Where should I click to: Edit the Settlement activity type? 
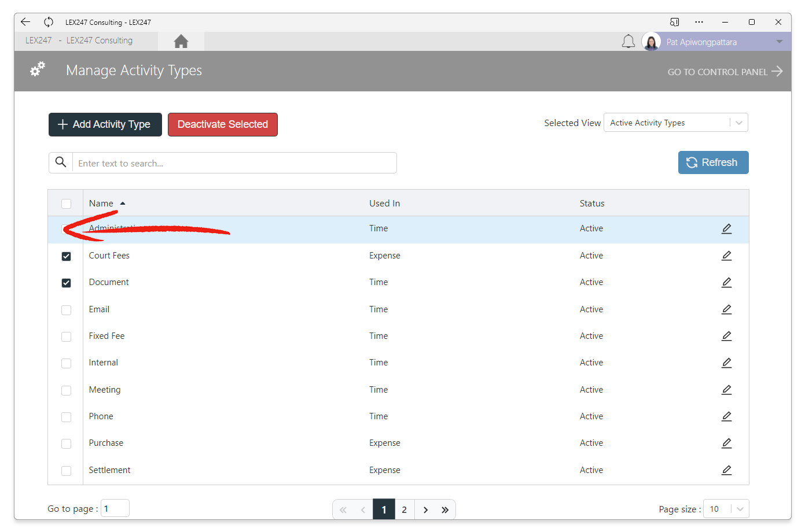[x=726, y=470]
